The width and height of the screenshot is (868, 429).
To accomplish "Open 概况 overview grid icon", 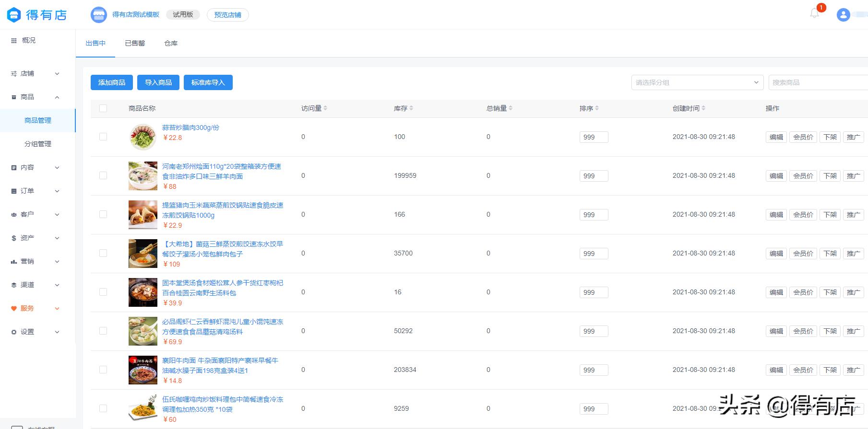I will point(14,41).
